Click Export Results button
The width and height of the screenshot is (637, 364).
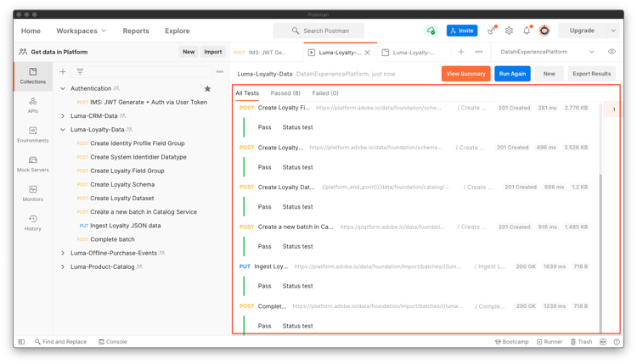point(591,74)
